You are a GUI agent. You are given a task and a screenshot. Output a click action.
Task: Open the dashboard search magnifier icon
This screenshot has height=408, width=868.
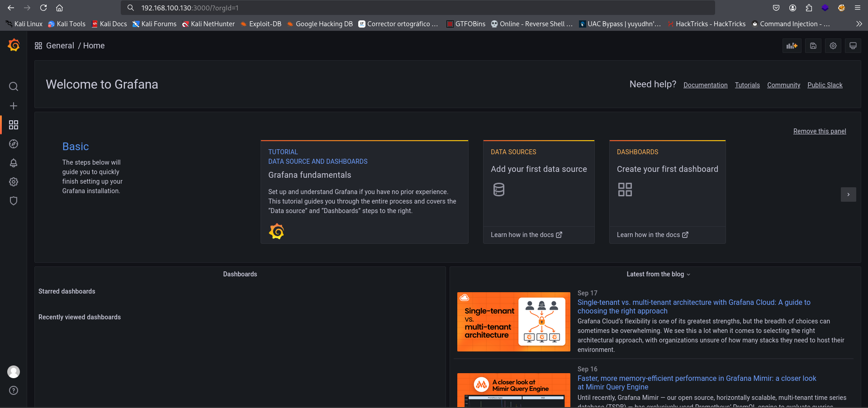pyautogui.click(x=14, y=86)
